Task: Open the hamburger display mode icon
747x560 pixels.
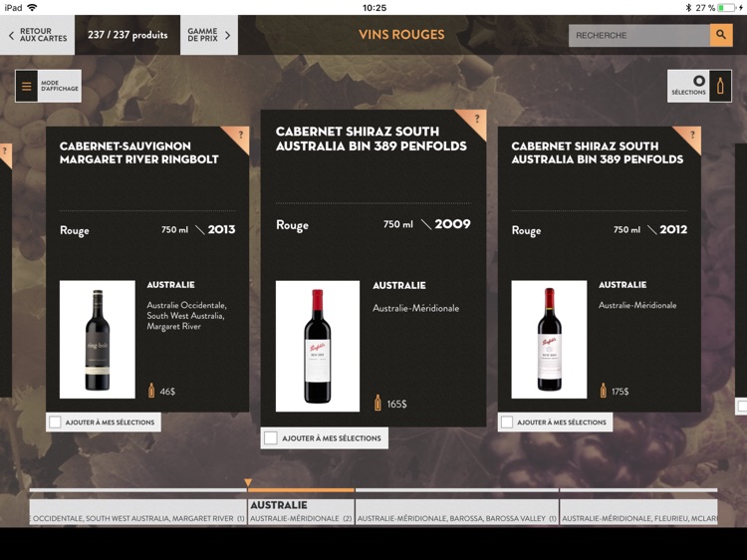Action: [26, 87]
